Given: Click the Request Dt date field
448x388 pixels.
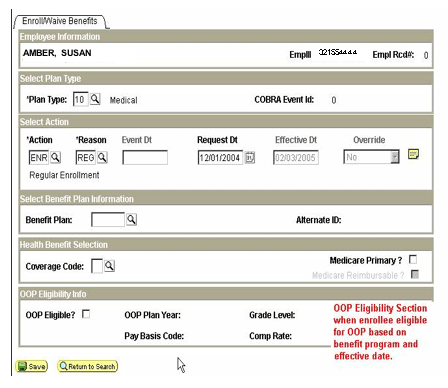Looking at the screenshot, I should click(220, 157).
